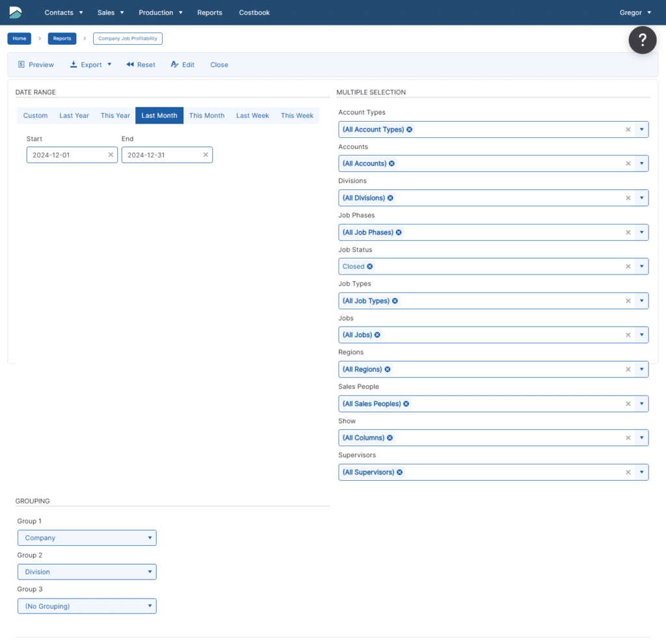This screenshot has width=666, height=644.
Task: Click the Reset rewind icon
Action: (x=129, y=64)
